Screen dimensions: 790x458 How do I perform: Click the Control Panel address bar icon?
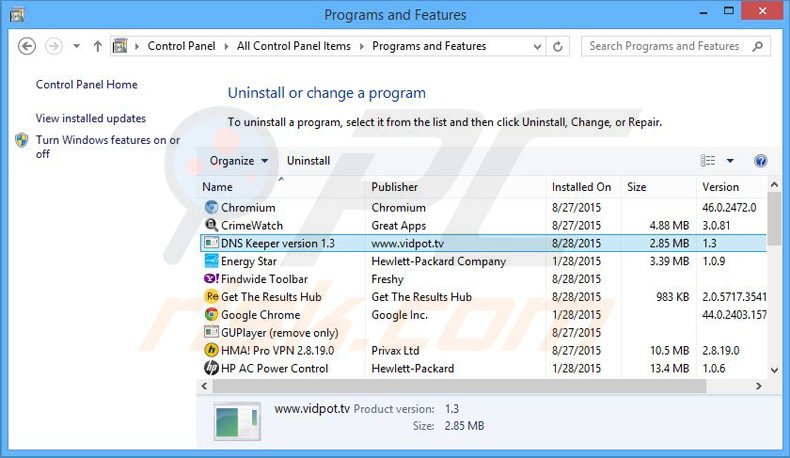[120, 46]
